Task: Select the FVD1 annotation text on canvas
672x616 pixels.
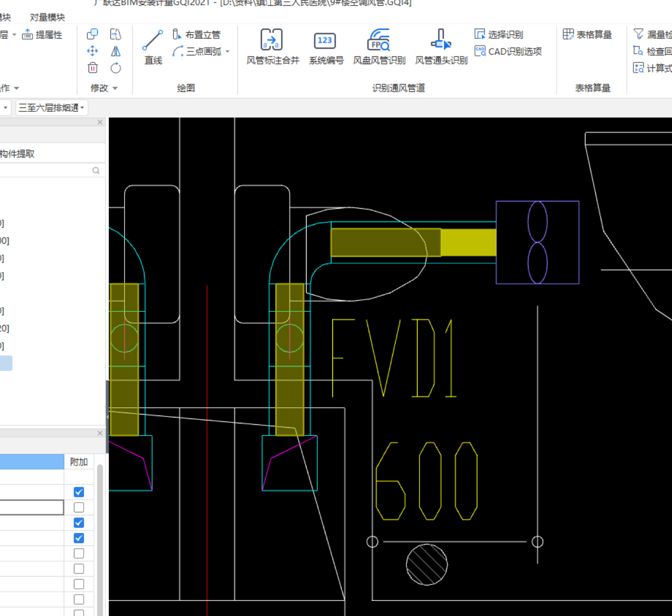Action: coord(395,358)
